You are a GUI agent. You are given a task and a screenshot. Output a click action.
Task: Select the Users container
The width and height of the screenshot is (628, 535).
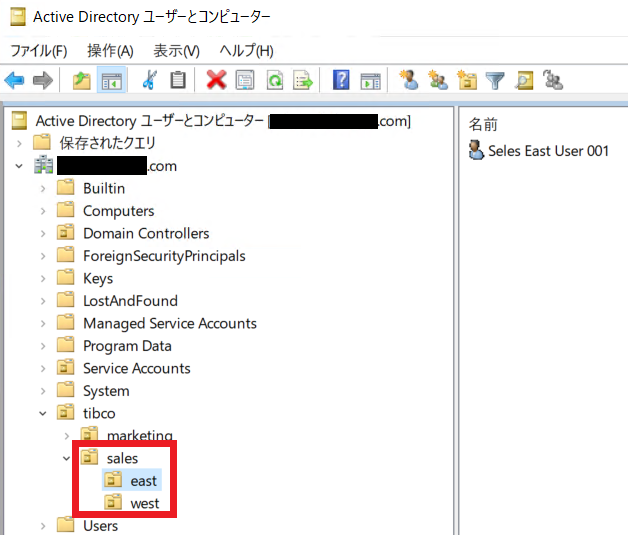tap(101, 526)
